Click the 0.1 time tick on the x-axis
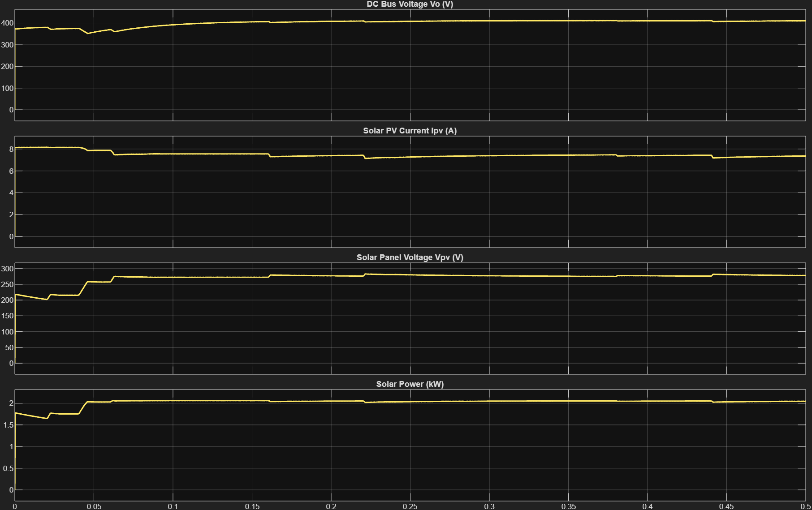The width and height of the screenshot is (812, 510). (173, 506)
